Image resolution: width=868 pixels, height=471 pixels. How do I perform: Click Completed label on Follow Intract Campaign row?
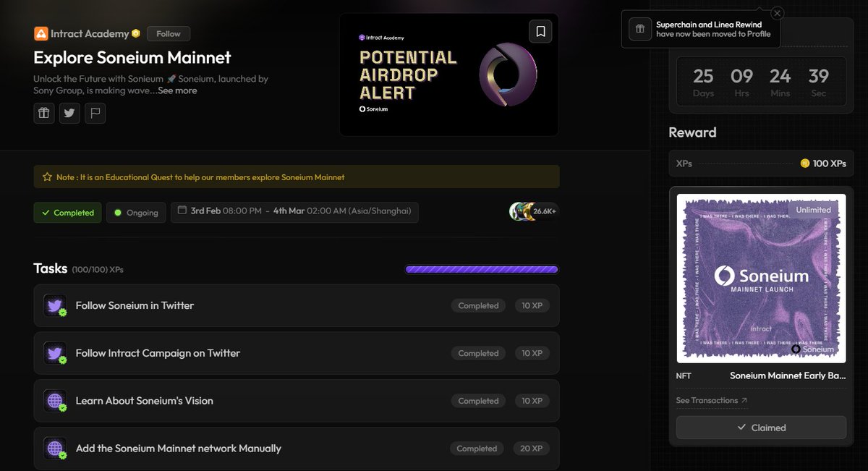point(478,353)
